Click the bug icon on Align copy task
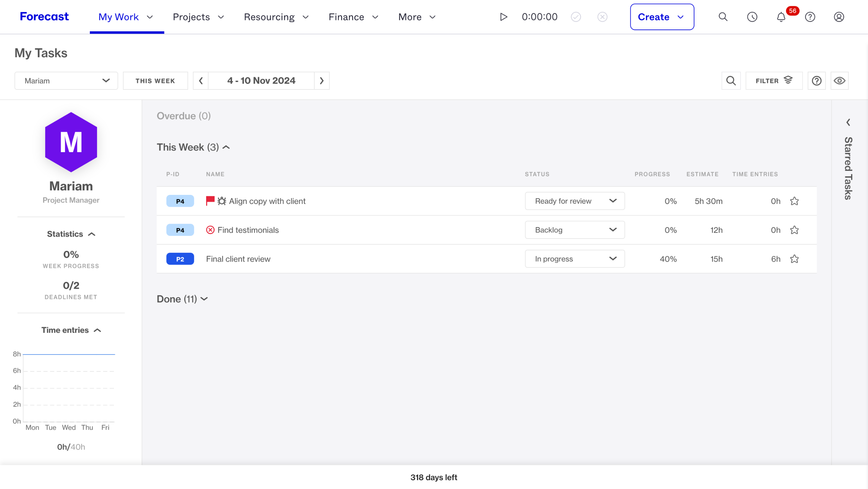 pos(222,201)
